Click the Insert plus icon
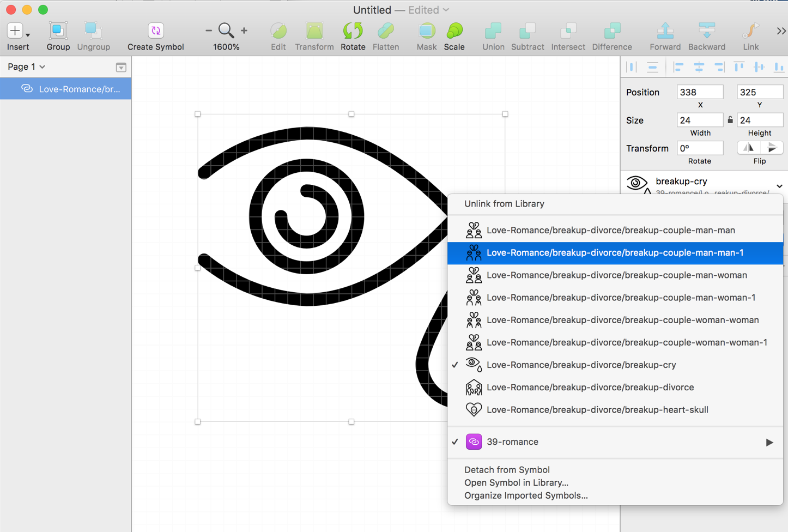 pos(15,31)
